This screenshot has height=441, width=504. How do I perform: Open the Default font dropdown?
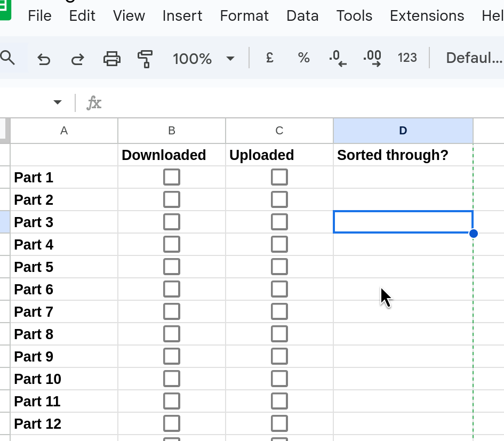tap(474, 58)
